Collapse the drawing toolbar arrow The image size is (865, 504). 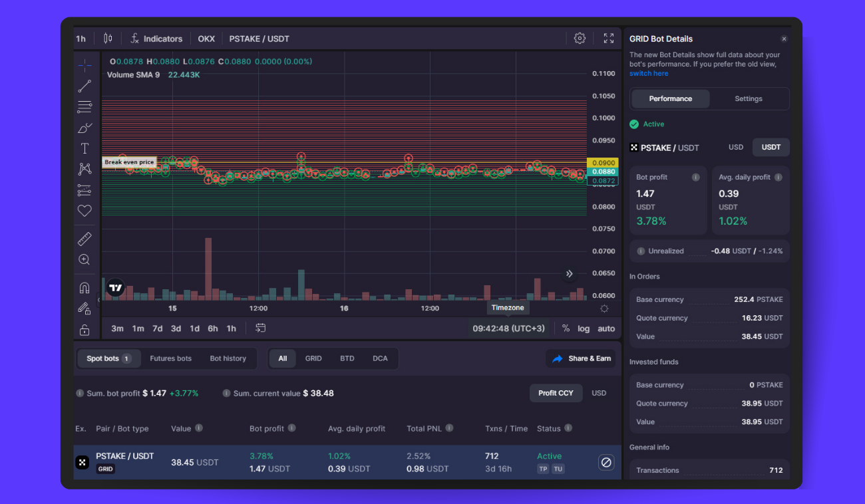[98, 300]
